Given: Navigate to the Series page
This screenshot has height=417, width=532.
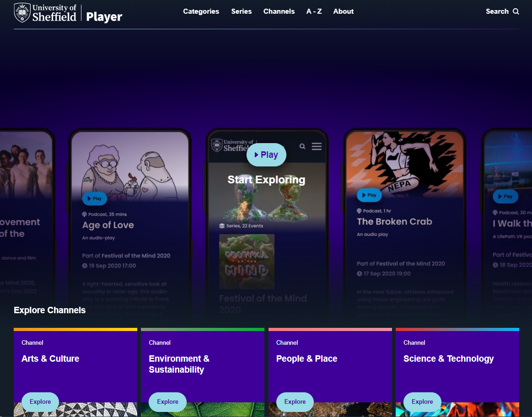Looking at the screenshot, I should click(x=241, y=11).
